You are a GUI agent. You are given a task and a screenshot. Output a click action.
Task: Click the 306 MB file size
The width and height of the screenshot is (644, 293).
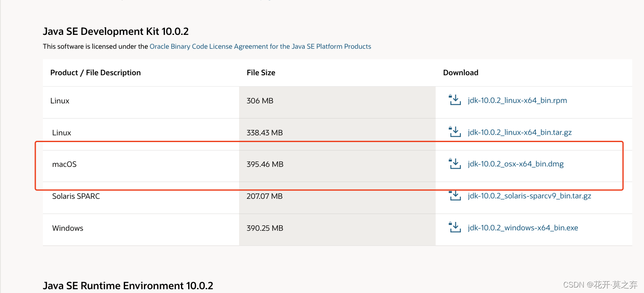[260, 101]
